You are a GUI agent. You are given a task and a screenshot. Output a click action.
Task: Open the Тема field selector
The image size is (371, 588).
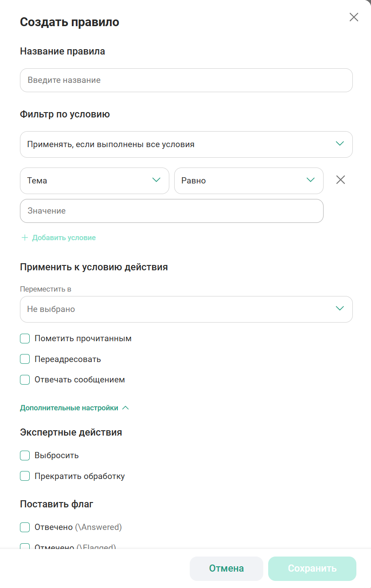pyautogui.click(x=94, y=180)
